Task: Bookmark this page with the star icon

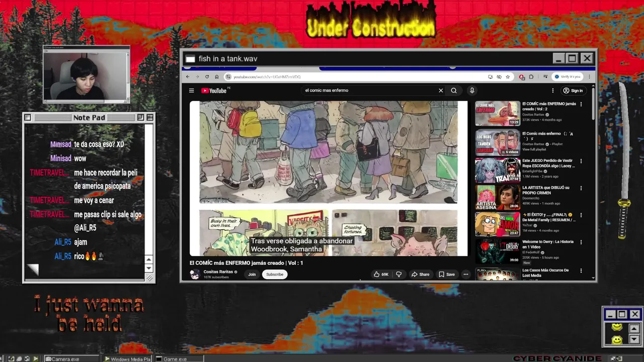Action: (x=508, y=77)
